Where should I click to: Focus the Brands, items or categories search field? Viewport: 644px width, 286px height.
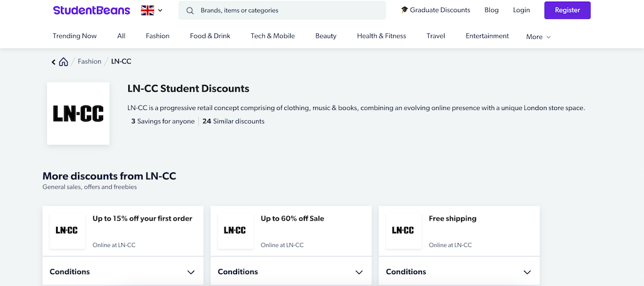tap(282, 10)
